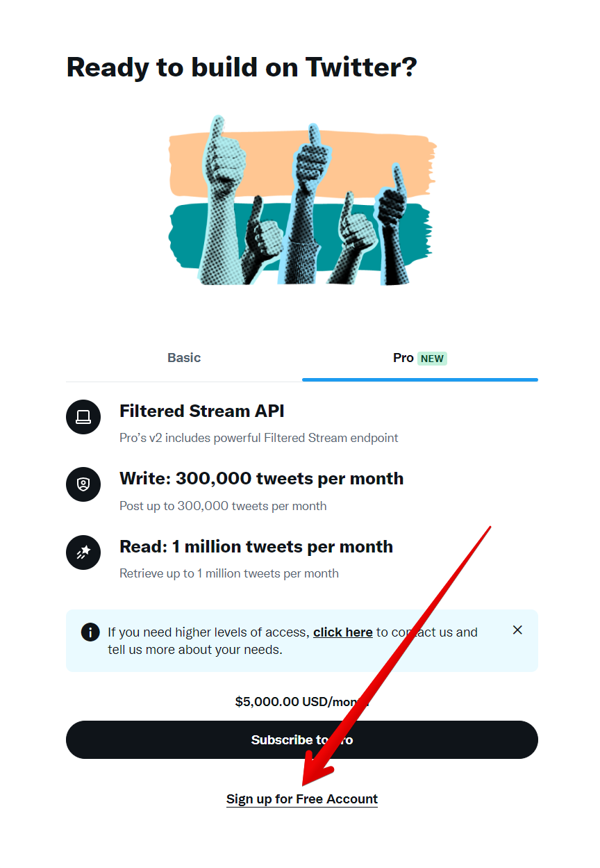Switch to the Basic tab
This screenshot has height=868, width=600.
tap(184, 358)
